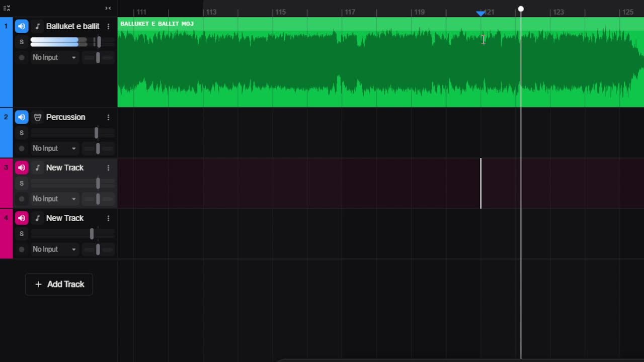Select track number 4 color strip
The height and width of the screenshot is (362, 644).
coord(6,234)
